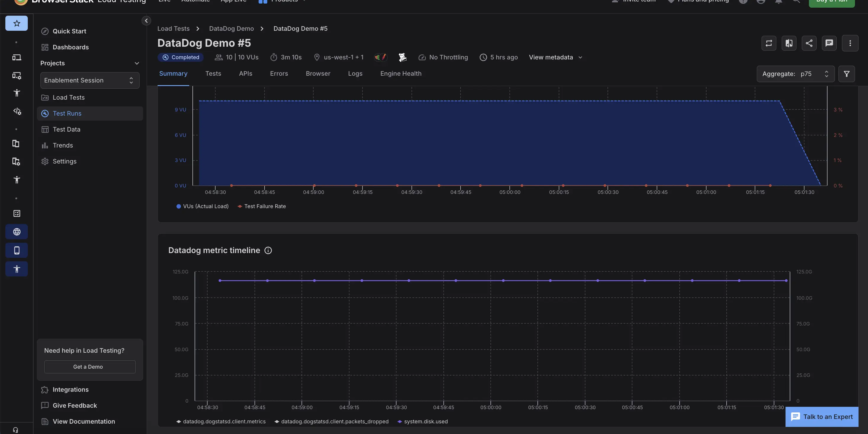This screenshot has height=434, width=868.
Task: Switch to the Browser tab
Action: (x=318, y=73)
